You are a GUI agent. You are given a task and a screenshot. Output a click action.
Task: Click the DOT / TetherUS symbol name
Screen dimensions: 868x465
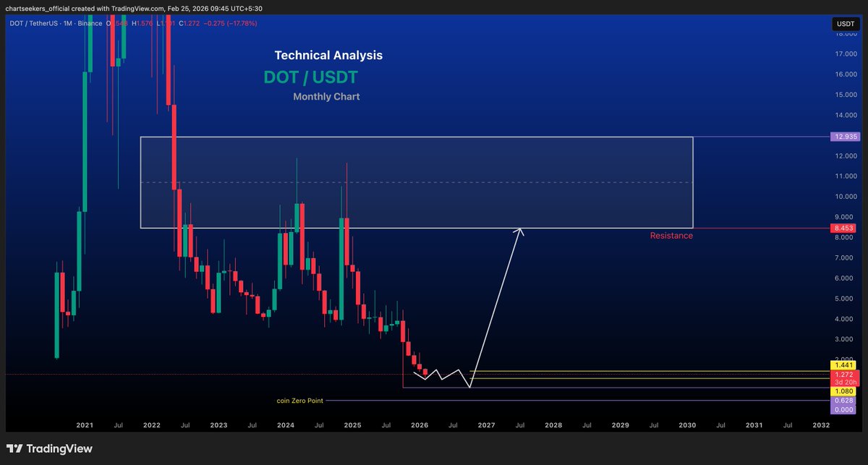click(33, 24)
